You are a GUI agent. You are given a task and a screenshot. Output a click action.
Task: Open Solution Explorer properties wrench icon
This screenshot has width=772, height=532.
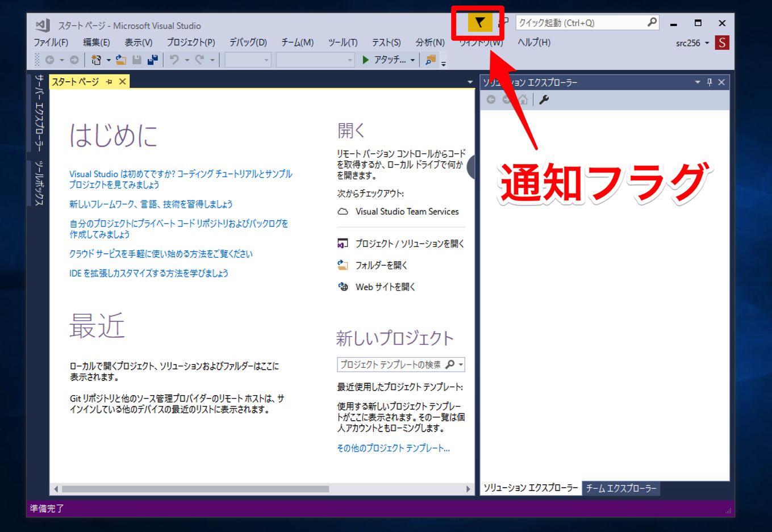tap(544, 100)
